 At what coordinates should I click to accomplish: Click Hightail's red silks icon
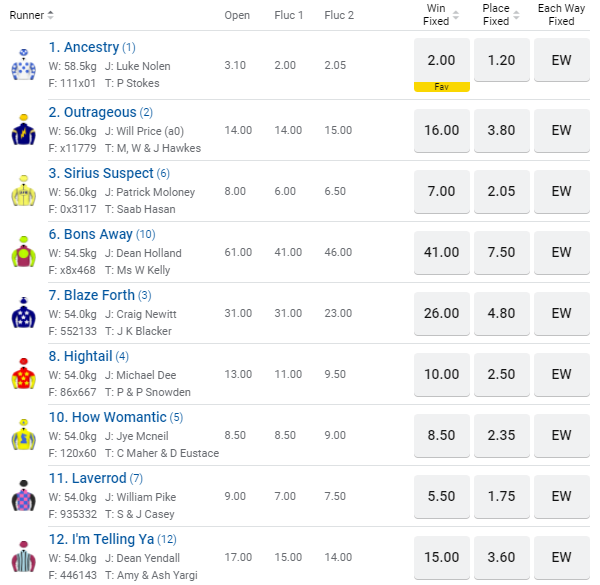[x=24, y=375]
